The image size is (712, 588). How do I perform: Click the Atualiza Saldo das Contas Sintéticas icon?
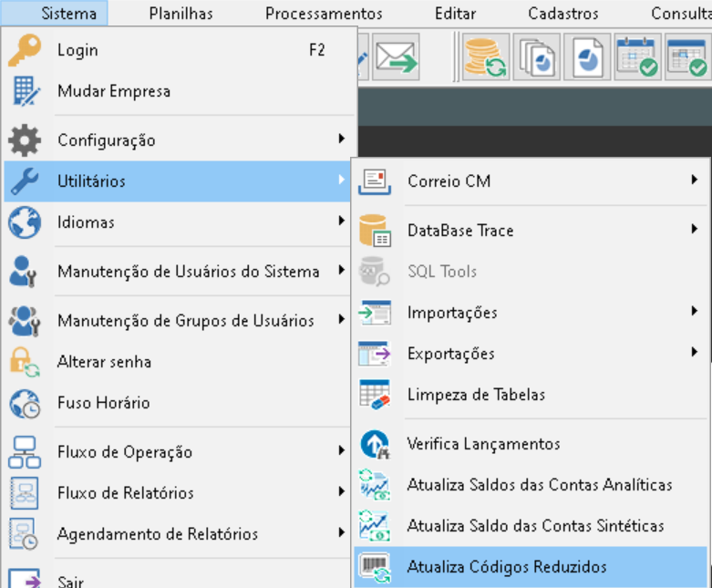pyautogui.click(x=375, y=526)
